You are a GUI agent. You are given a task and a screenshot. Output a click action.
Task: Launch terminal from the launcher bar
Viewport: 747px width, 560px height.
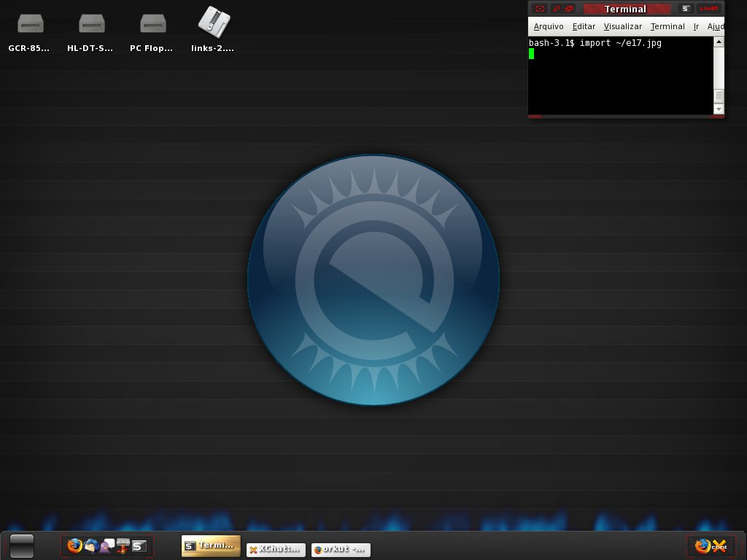139,545
